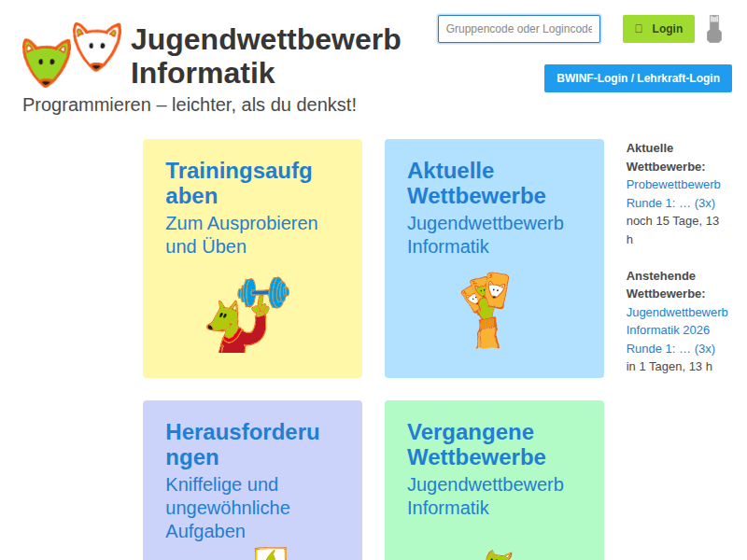The width and height of the screenshot is (747, 560).
Task: Open Probewettbewerb Runde 1 sidebar link
Action: (672, 193)
